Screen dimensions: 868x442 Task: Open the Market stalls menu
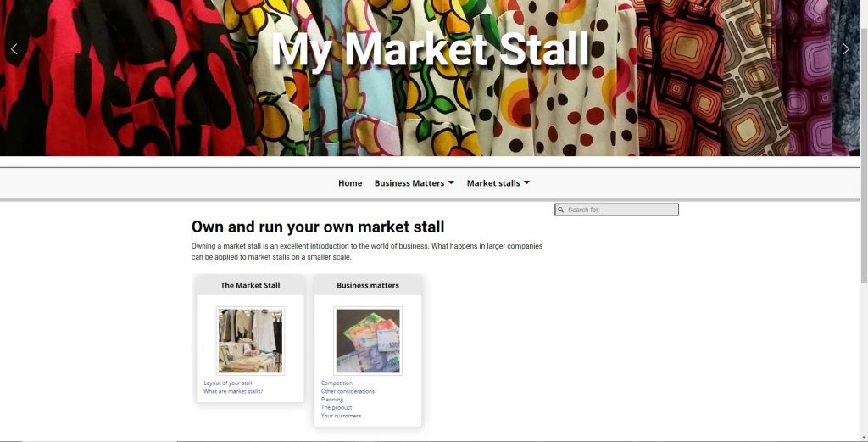pyautogui.click(x=493, y=182)
